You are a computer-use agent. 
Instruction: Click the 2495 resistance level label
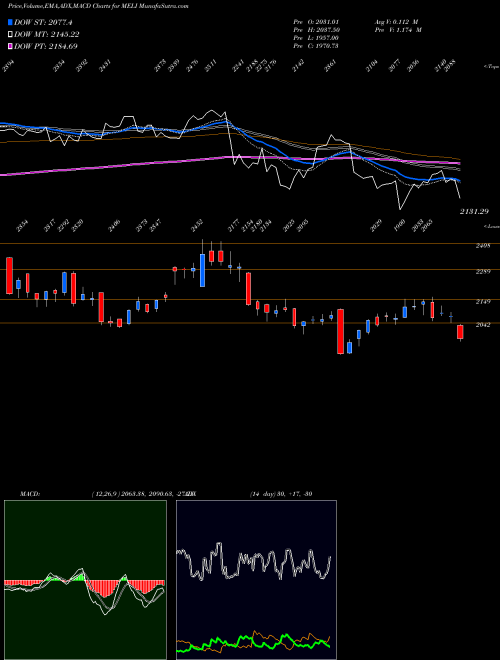pos(483,246)
